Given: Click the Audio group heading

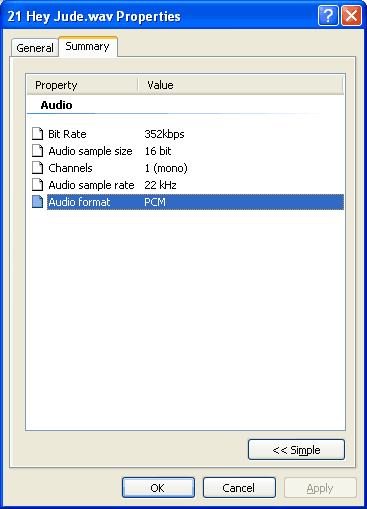Looking at the screenshot, I should click(56, 105).
